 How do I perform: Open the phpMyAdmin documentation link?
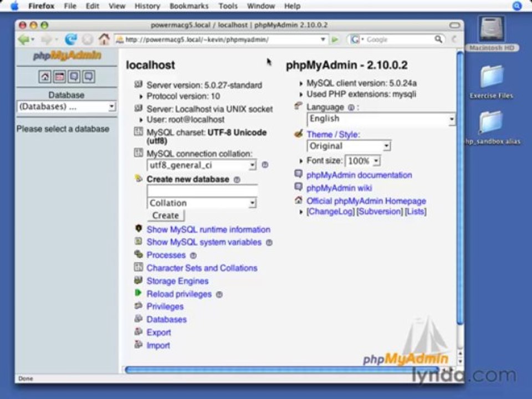point(359,175)
